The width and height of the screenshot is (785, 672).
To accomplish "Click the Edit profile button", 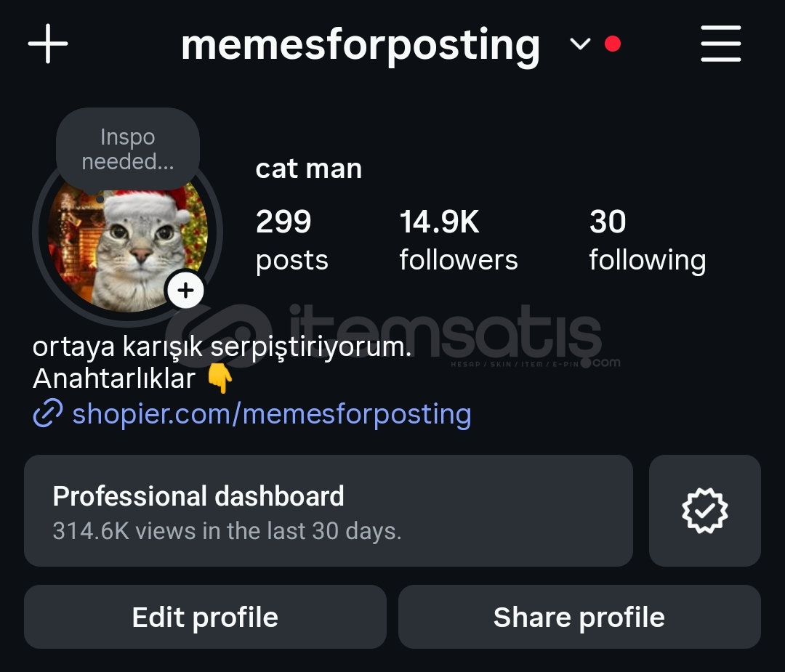I will tap(205, 617).
